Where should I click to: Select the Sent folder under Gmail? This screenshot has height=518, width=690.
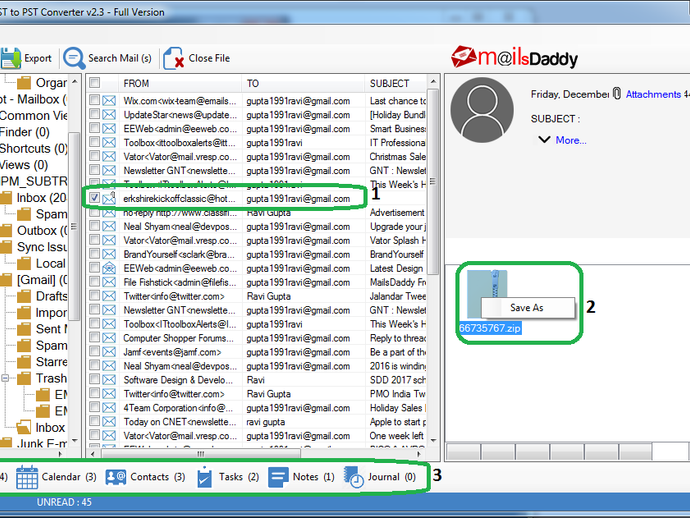coord(52,329)
